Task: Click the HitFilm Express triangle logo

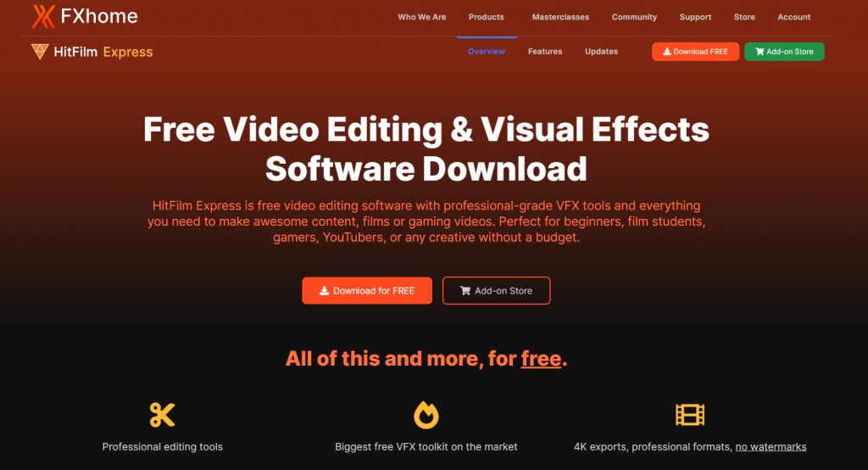Action: click(40, 52)
